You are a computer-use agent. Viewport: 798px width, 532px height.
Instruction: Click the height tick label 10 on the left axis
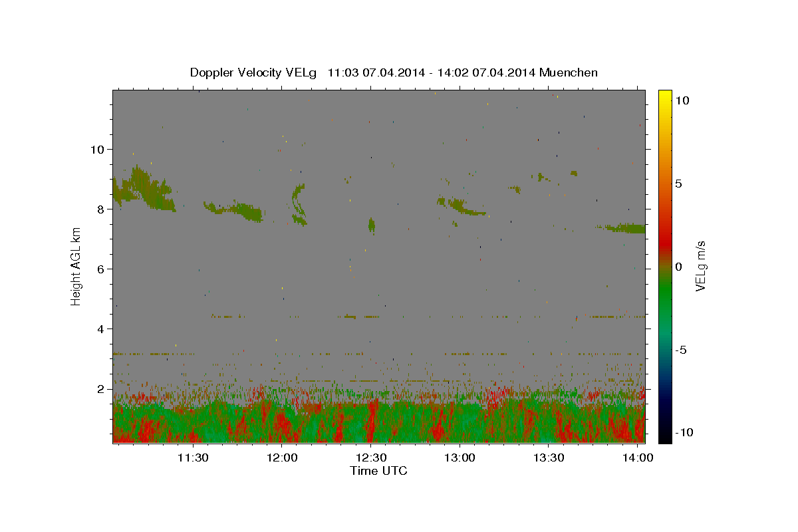tap(98, 150)
